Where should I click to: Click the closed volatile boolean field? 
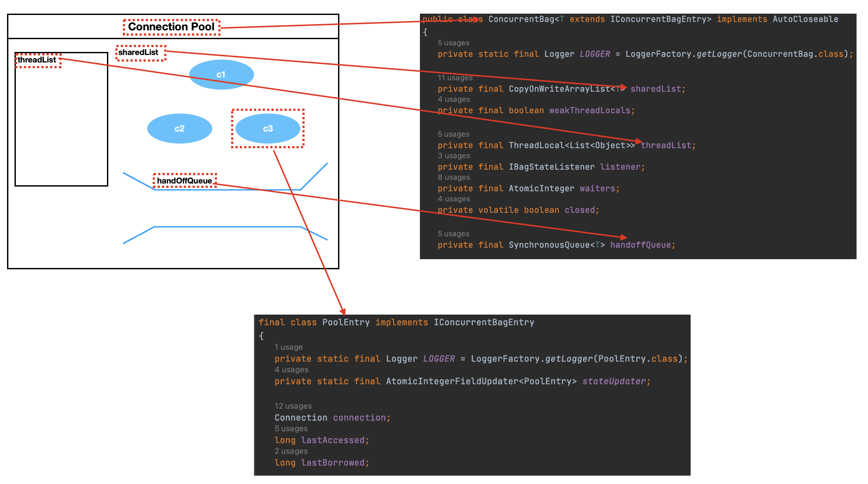pos(579,210)
